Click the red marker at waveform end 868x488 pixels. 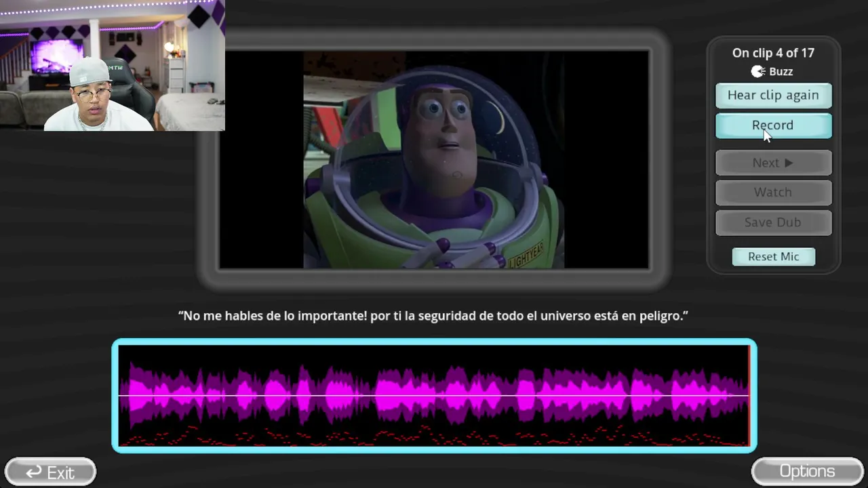[x=749, y=395]
